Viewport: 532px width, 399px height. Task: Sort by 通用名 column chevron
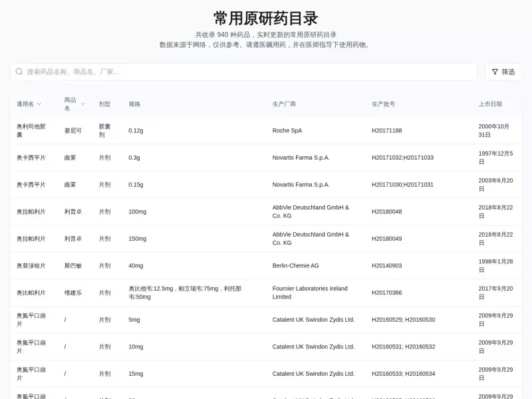tap(39, 104)
